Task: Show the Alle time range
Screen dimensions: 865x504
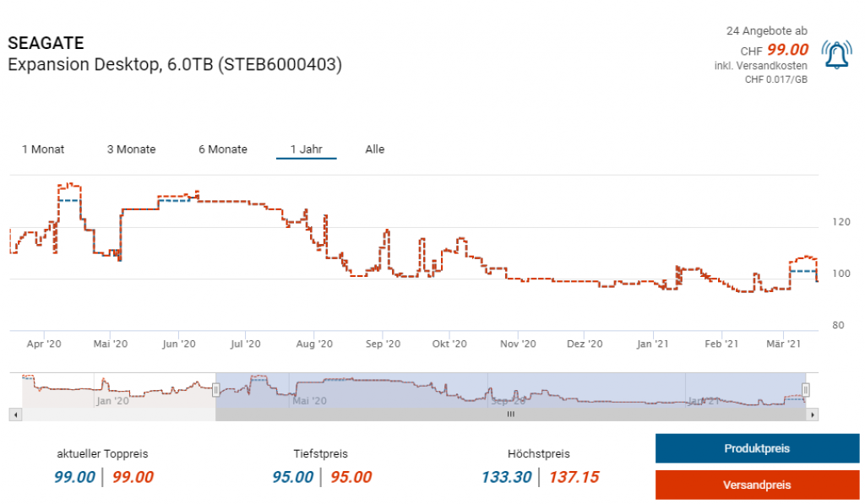Action: (x=374, y=149)
